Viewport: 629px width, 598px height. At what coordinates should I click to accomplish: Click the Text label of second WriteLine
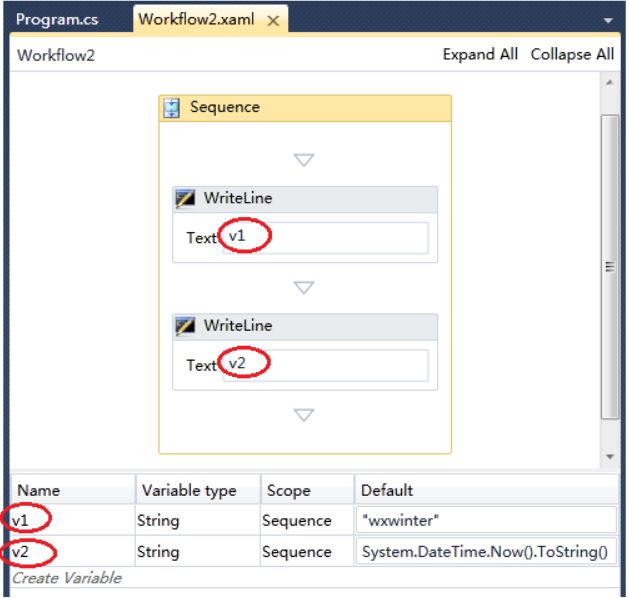coord(201,365)
